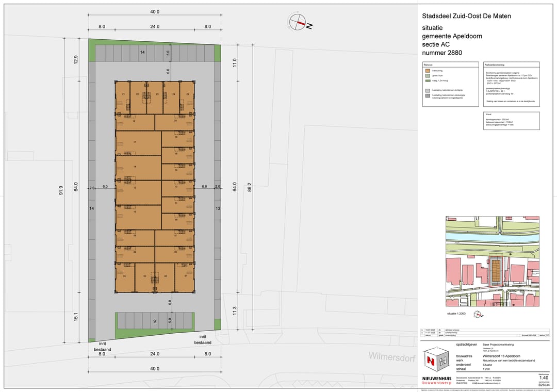The image size is (557, 392).
Task: Click the Parkeerberekening box header
Action: (512, 65)
